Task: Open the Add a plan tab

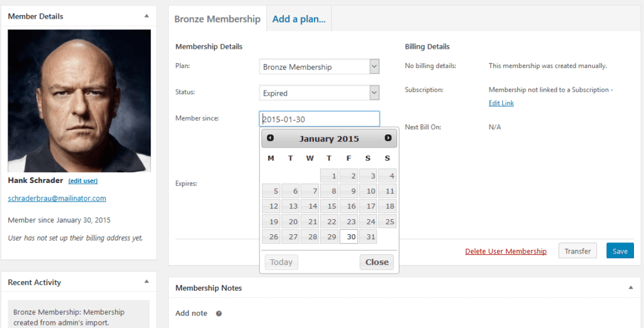Action: (299, 19)
